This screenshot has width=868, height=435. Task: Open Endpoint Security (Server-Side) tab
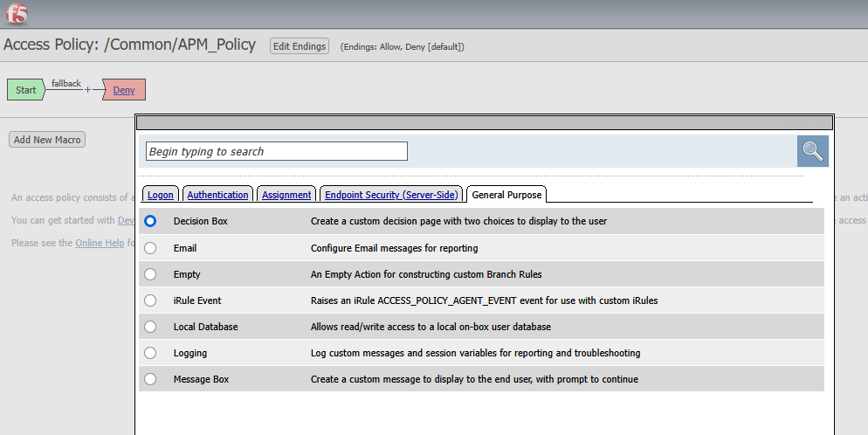pyautogui.click(x=391, y=194)
